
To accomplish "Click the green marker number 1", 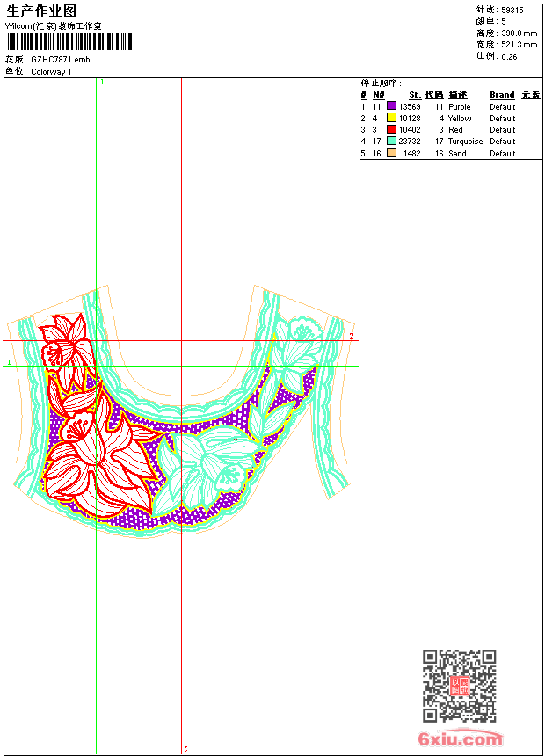I will click(x=9, y=362).
